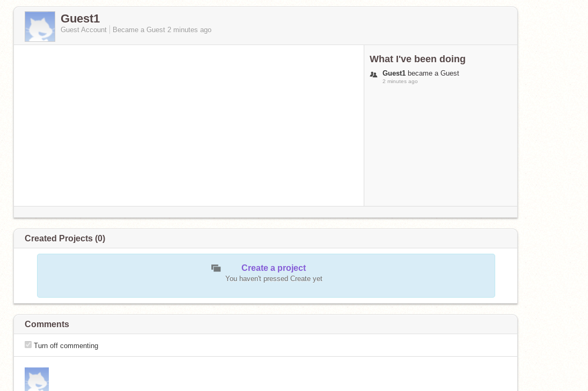Image resolution: width=588 pixels, height=391 pixels.
Task: Click "became a Guest" text in activity
Action: [x=433, y=73]
